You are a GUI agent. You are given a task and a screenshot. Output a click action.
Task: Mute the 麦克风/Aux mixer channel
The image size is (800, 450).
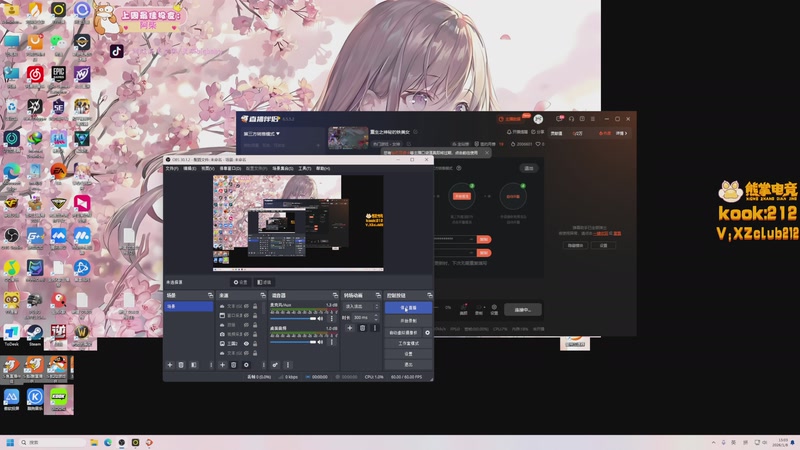(320, 318)
